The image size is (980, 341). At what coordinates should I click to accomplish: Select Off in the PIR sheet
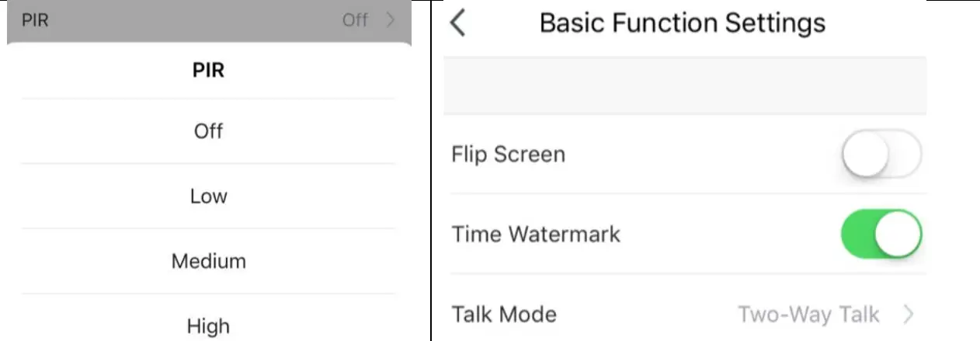(208, 131)
